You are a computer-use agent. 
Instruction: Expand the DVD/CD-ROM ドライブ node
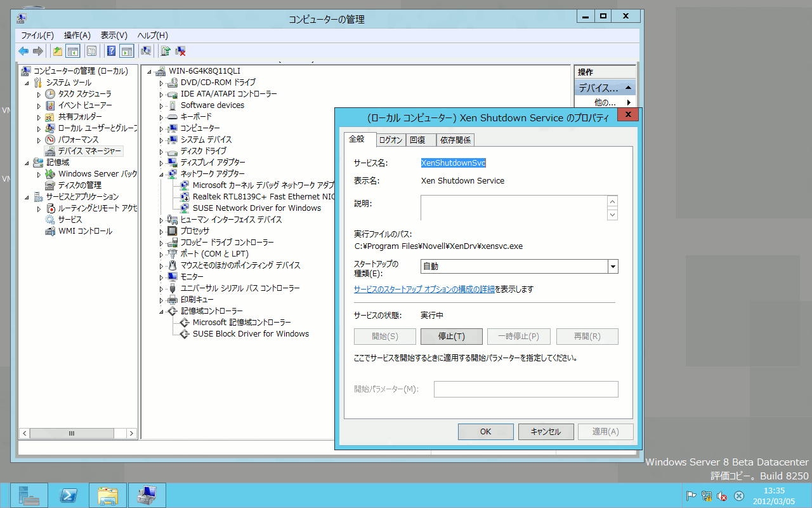(x=161, y=83)
